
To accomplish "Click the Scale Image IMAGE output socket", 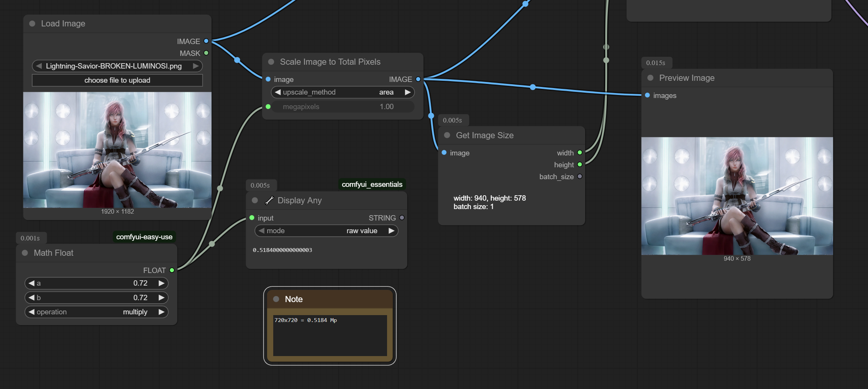I will 418,79.
